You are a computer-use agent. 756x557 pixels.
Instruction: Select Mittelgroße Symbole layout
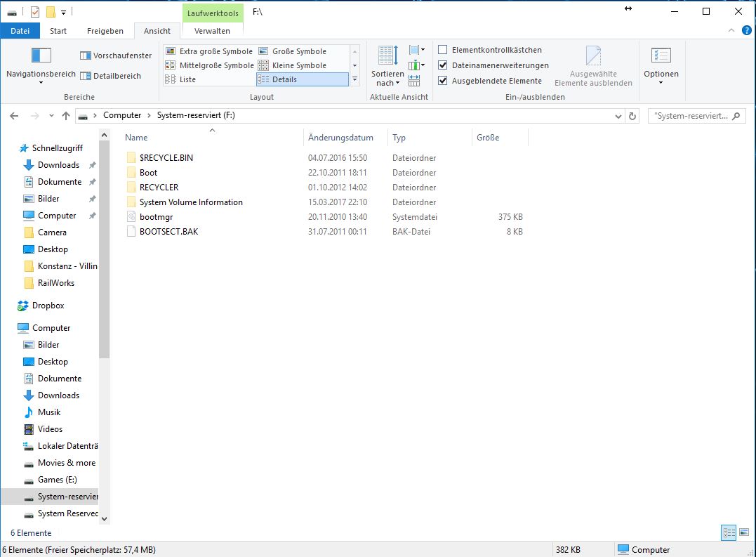(209, 65)
